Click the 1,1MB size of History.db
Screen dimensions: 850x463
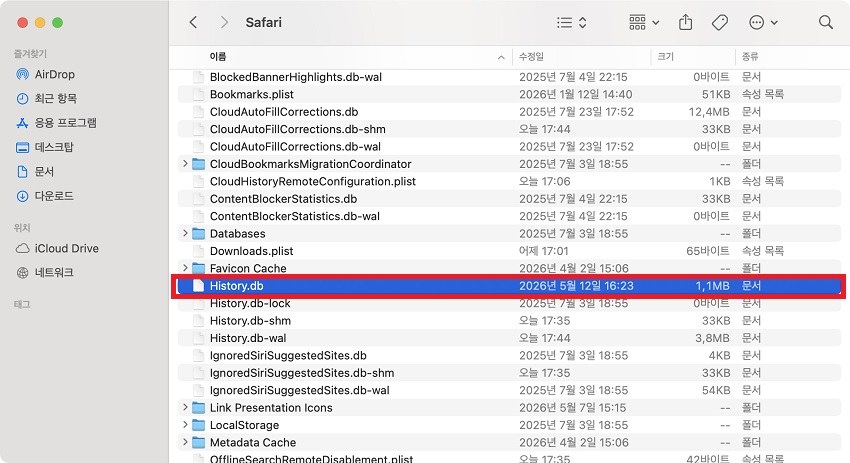(x=712, y=286)
